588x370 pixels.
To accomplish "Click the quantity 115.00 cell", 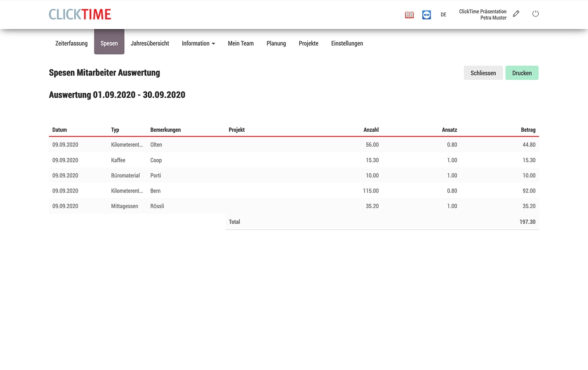I will click(371, 191).
